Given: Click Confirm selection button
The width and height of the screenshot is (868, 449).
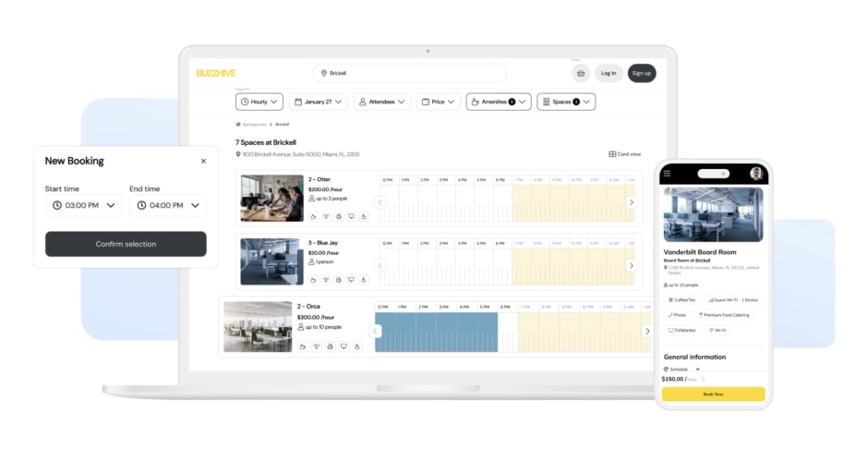Looking at the screenshot, I should pyautogui.click(x=126, y=244).
